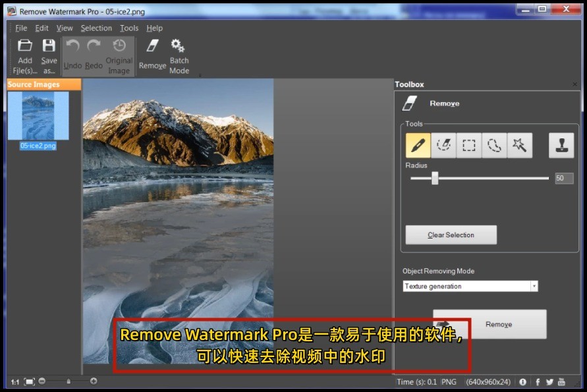Click the Clear Selection button

coord(451,235)
